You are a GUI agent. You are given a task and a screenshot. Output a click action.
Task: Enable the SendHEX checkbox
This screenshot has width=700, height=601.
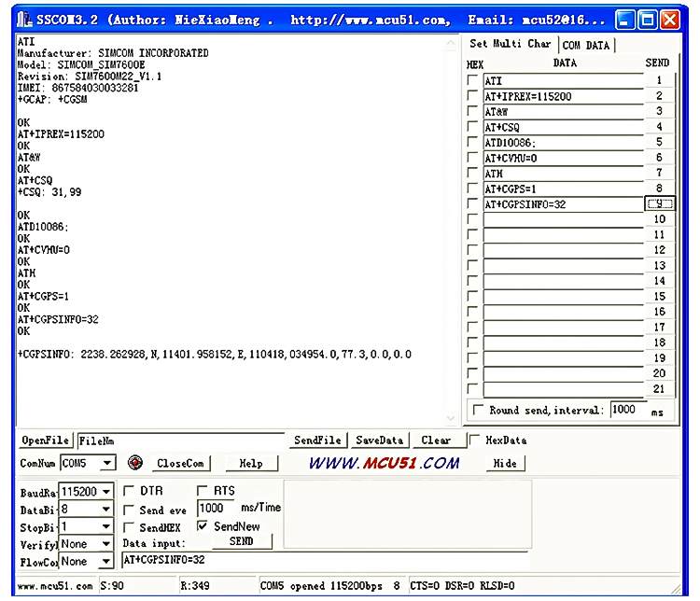click(129, 527)
